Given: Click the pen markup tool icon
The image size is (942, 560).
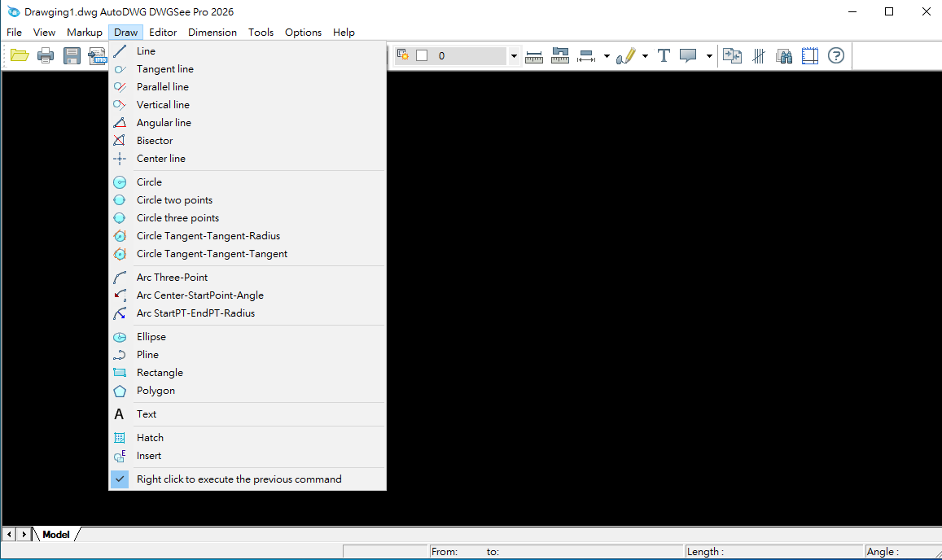Looking at the screenshot, I should click(625, 55).
